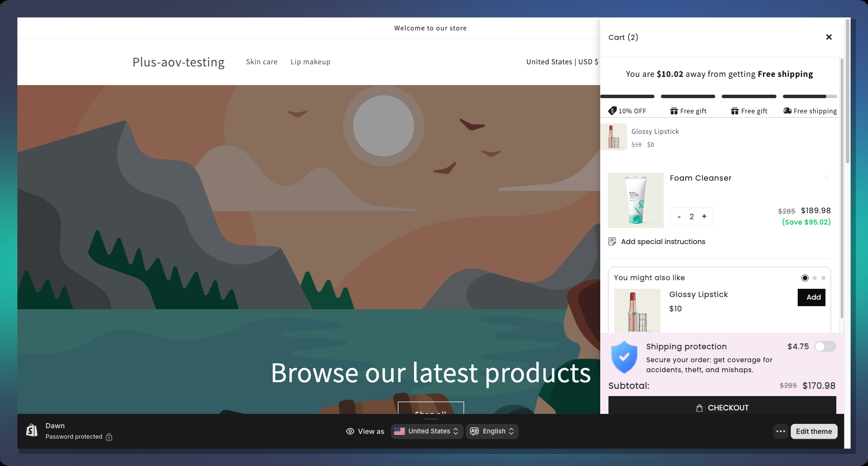Add Glossy Lipstick to the cart
Image resolution: width=868 pixels, height=466 pixels.
pos(811,297)
